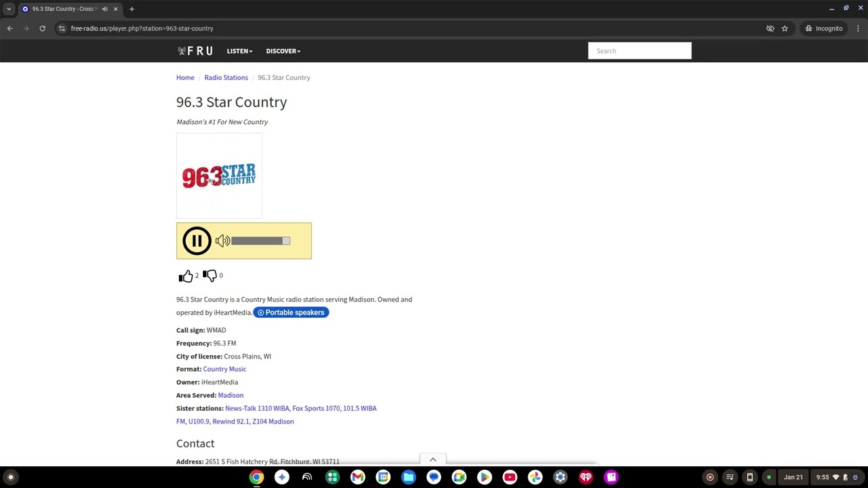Open Google Meet from shelf
Image resolution: width=868 pixels, height=488 pixels.
459,477
